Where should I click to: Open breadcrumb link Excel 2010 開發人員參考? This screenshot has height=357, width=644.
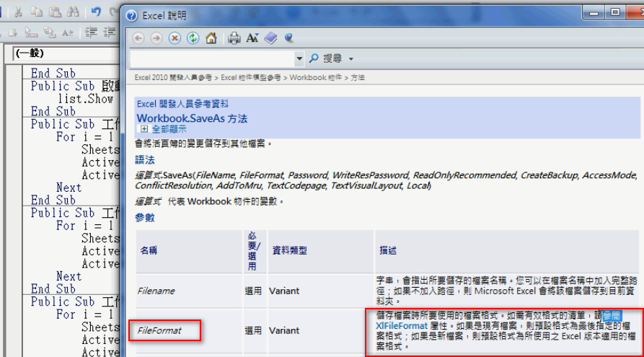[173, 77]
